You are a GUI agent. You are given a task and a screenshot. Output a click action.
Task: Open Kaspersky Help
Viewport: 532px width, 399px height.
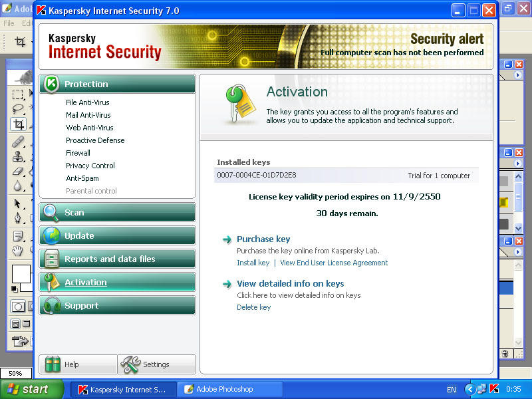coord(78,364)
